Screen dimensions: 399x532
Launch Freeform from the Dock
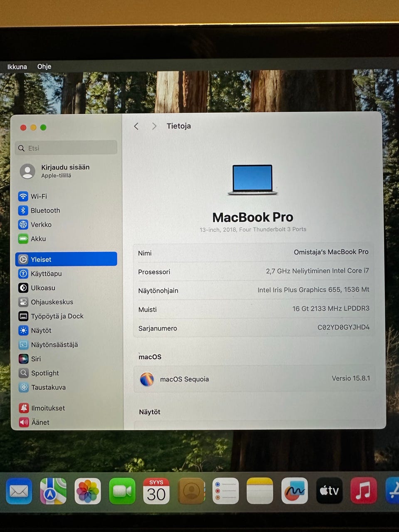pyautogui.click(x=295, y=491)
